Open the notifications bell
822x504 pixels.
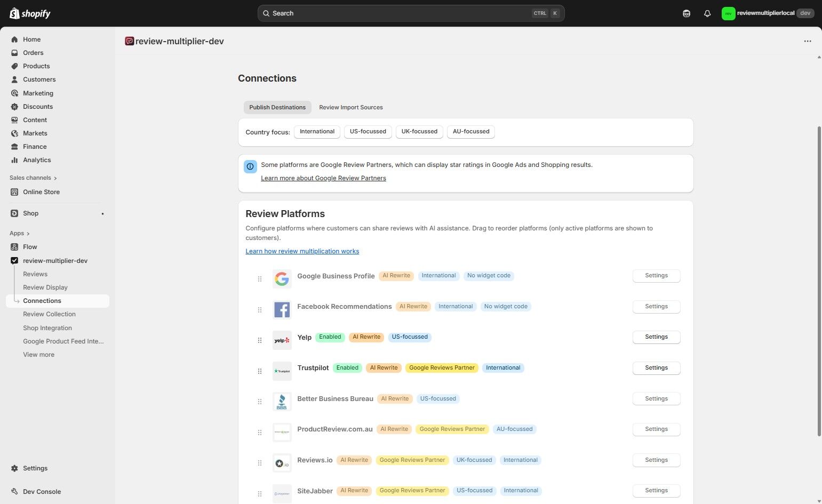[x=707, y=13]
